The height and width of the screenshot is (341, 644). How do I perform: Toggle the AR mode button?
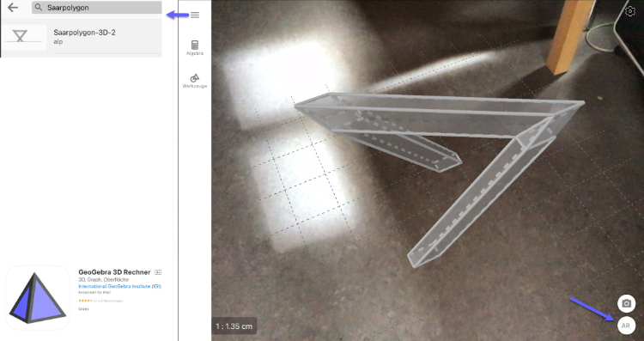(x=626, y=326)
